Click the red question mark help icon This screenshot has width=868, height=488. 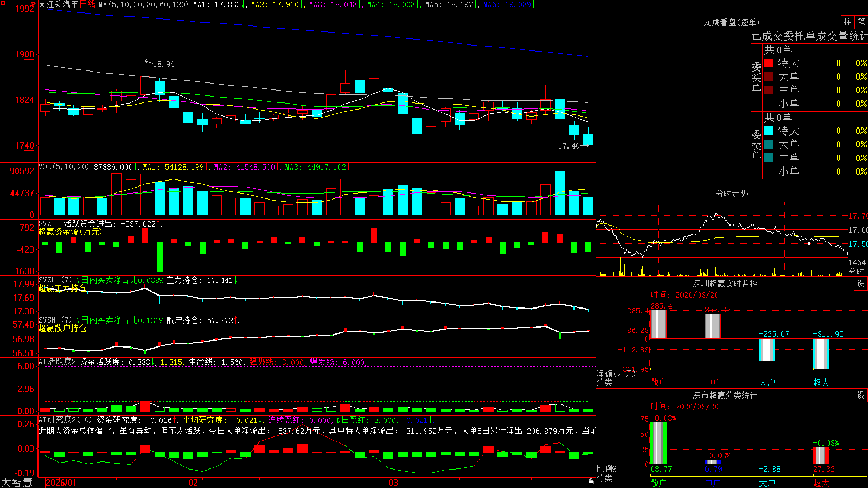pyautogui.click(x=33, y=4)
